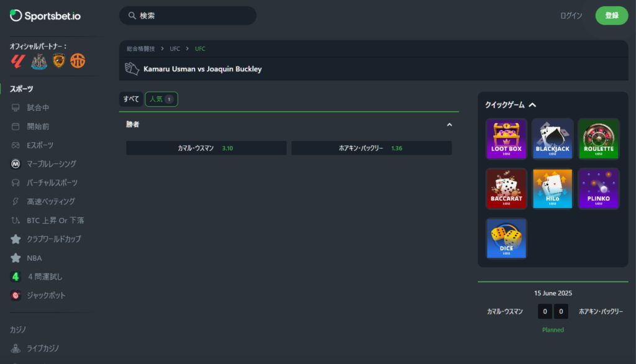Click the NBA star icon

(x=16, y=258)
